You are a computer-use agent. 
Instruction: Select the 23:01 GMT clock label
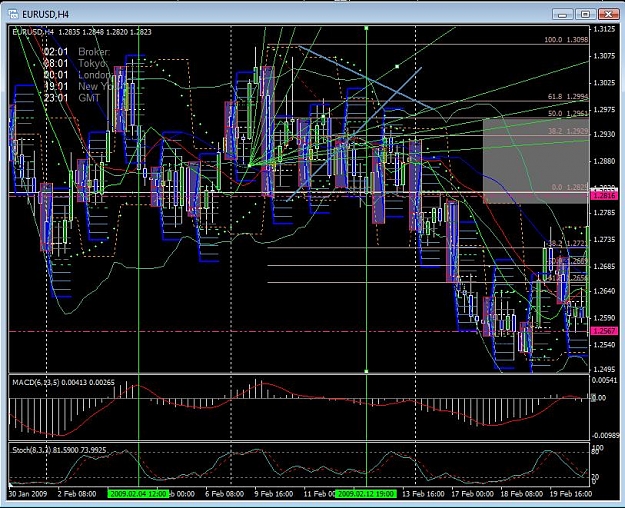click(x=72, y=98)
